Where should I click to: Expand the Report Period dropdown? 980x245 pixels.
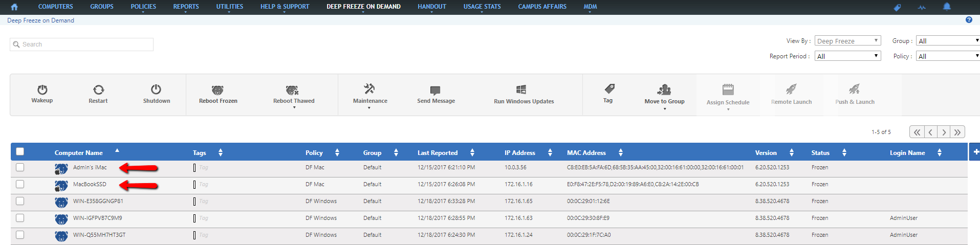[x=847, y=56]
